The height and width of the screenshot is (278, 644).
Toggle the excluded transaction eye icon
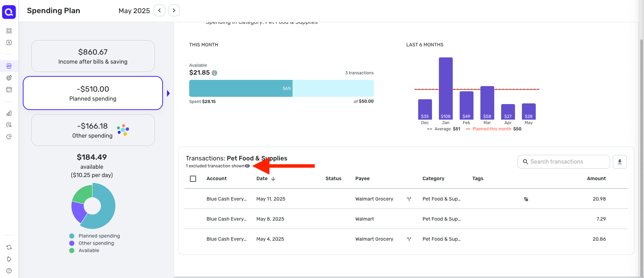(x=247, y=166)
